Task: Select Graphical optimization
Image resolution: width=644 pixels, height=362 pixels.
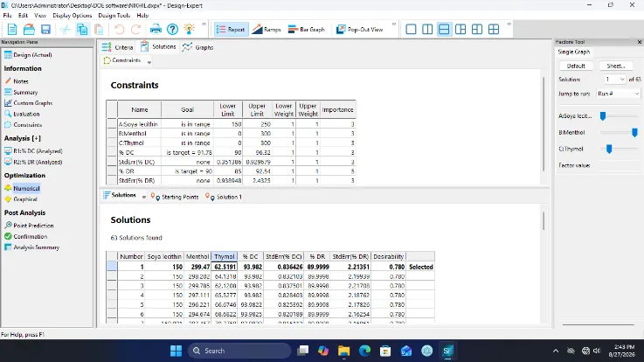Action: point(21,198)
